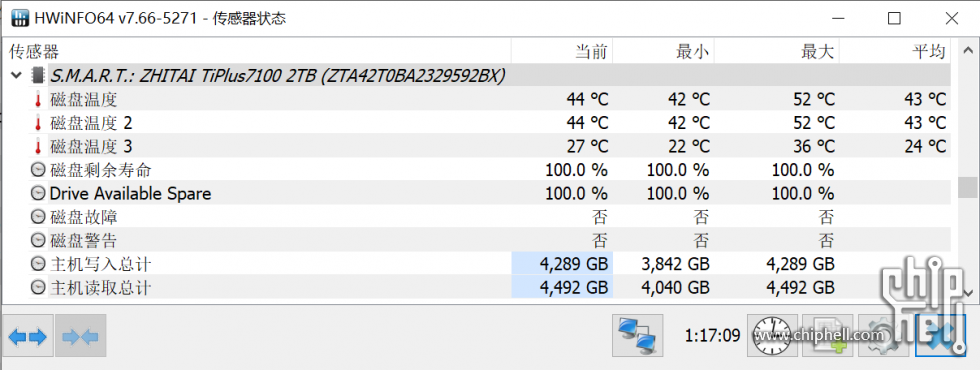Click the gauge icon beside Drive Available Spare
This screenshot has height=370, width=980.
pos(39,194)
